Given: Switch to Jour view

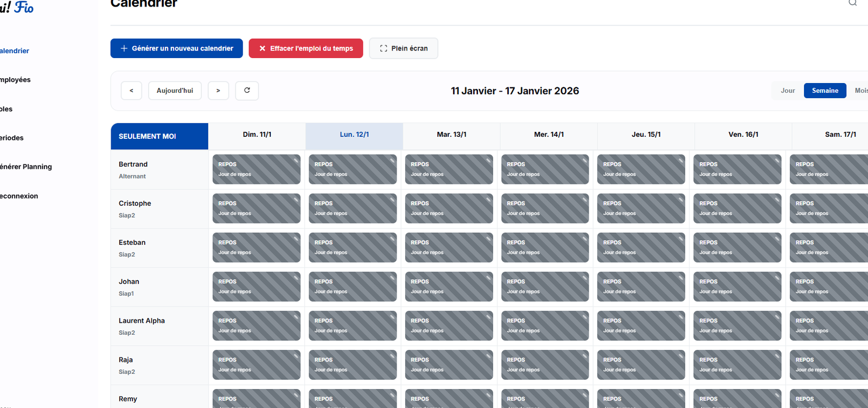Looking at the screenshot, I should (x=788, y=91).
